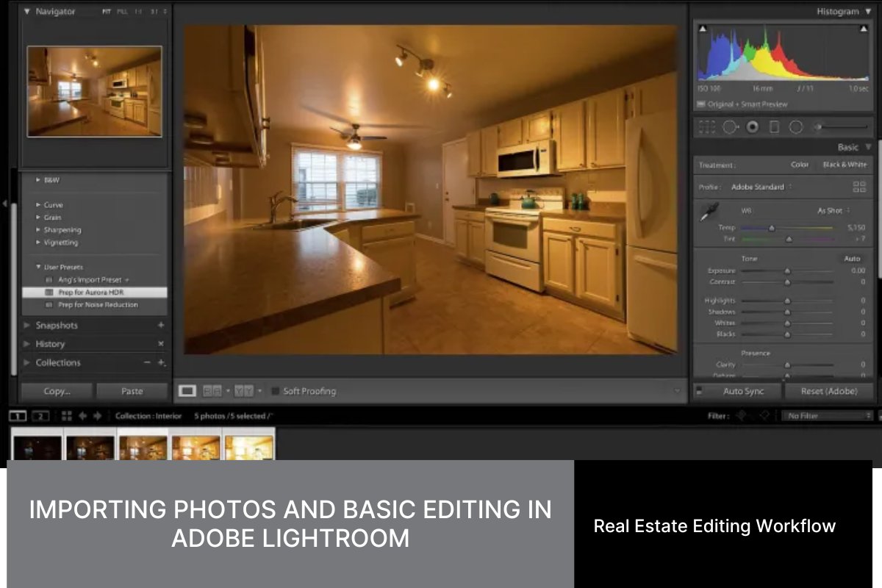The width and height of the screenshot is (882, 588).
Task: Switch to Grid view in the filmstrip toolbar
Action: pyautogui.click(x=65, y=415)
